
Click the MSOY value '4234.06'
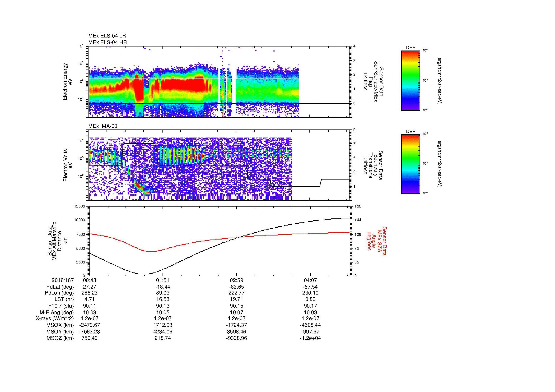(163, 332)
